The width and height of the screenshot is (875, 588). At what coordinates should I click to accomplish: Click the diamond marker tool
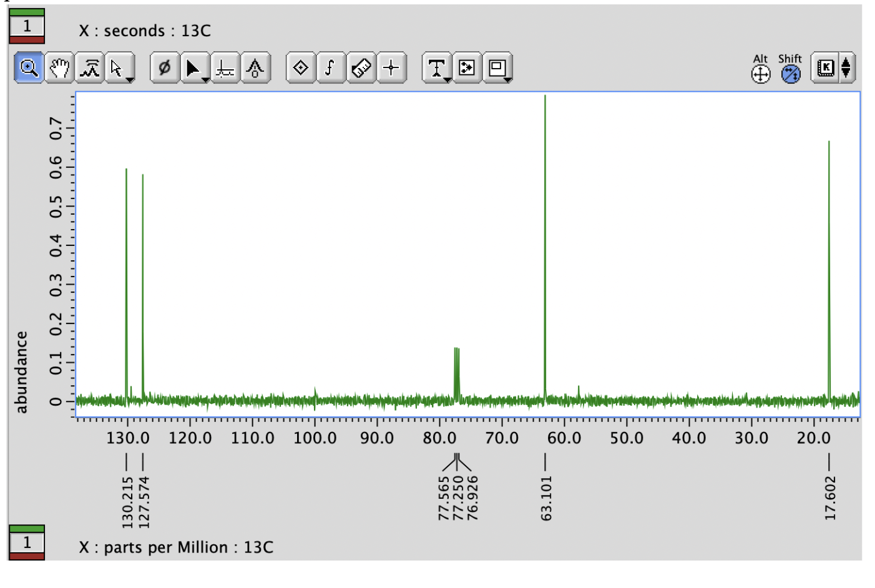300,69
